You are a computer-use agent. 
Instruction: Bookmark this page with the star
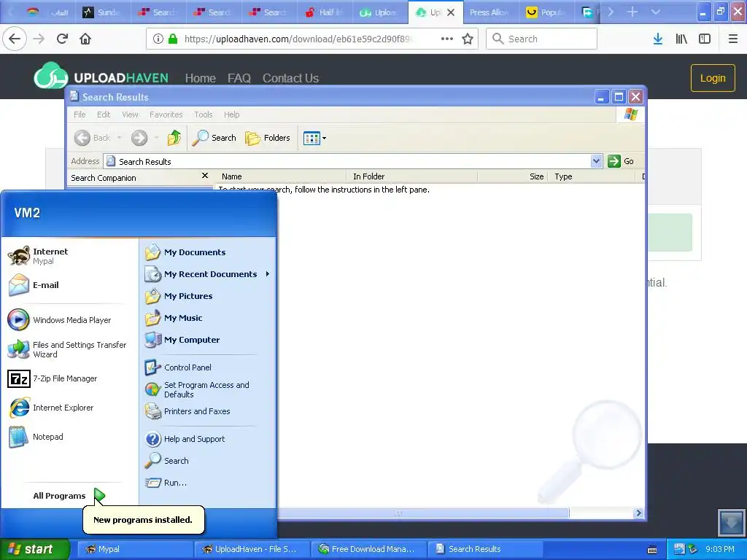[468, 39]
